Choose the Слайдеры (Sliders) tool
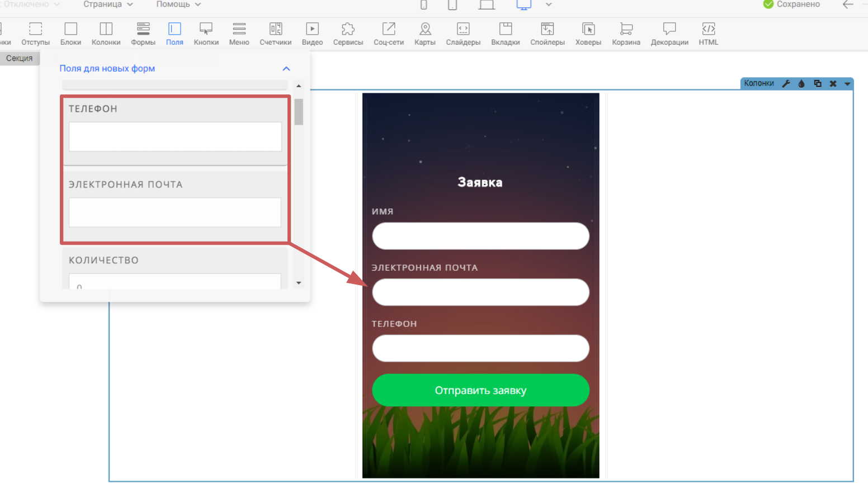Screen dimensions: 868x493 click(x=463, y=34)
